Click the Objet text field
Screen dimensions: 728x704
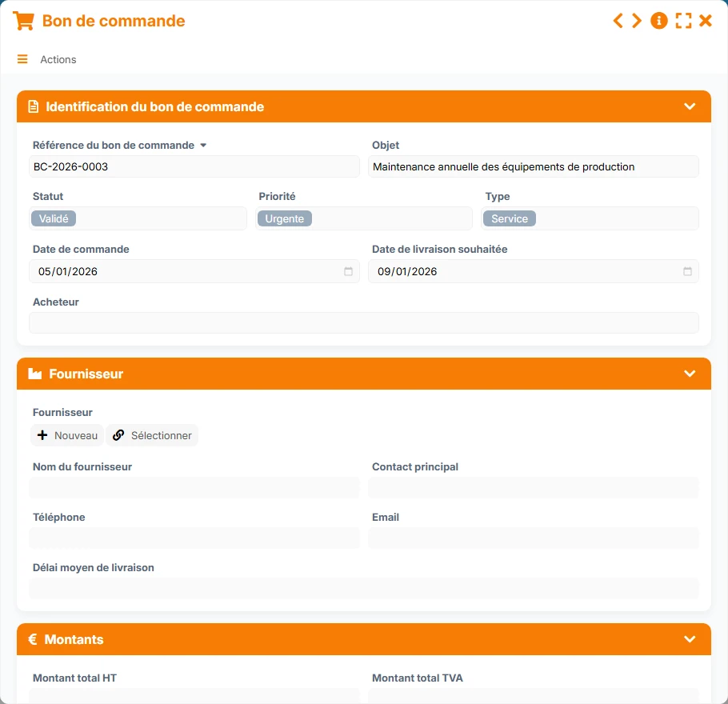point(533,166)
